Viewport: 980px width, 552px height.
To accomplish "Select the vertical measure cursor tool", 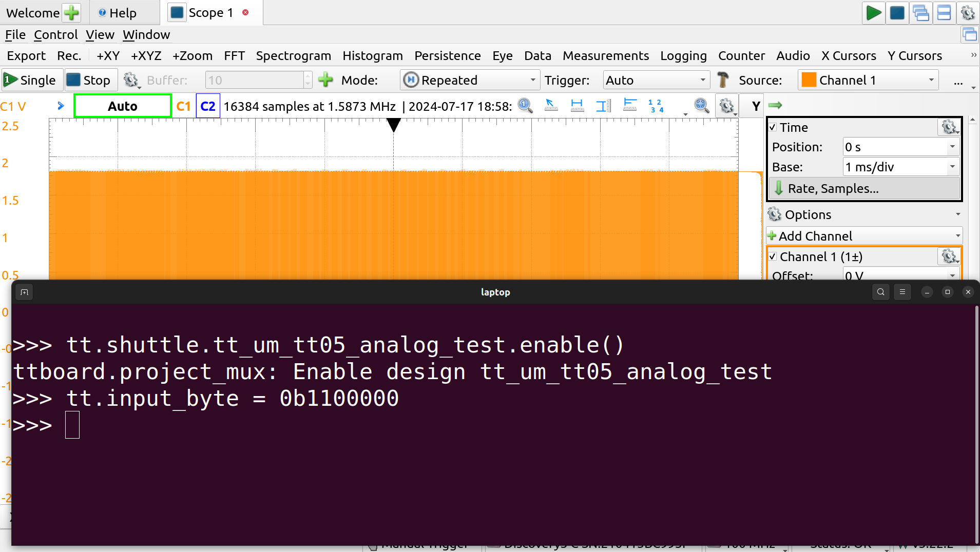I will click(603, 106).
